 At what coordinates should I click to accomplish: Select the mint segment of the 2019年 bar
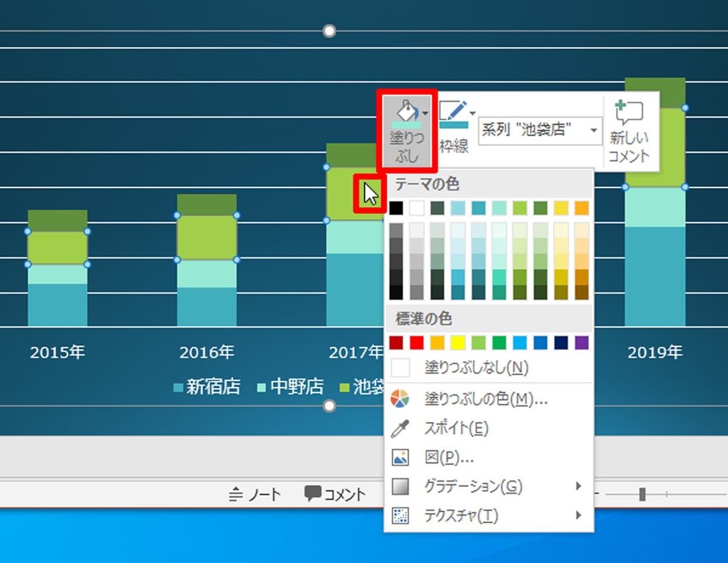click(655, 207)
